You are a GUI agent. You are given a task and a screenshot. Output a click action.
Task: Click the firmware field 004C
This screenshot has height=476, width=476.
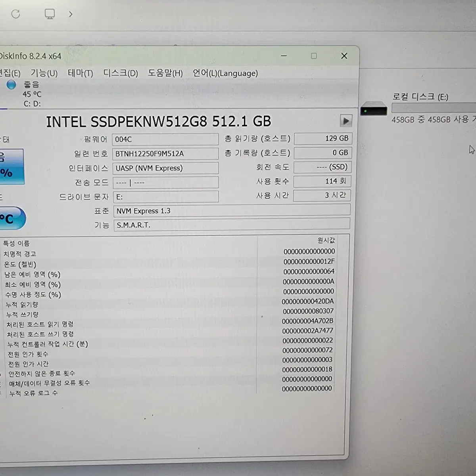[165, 139]
